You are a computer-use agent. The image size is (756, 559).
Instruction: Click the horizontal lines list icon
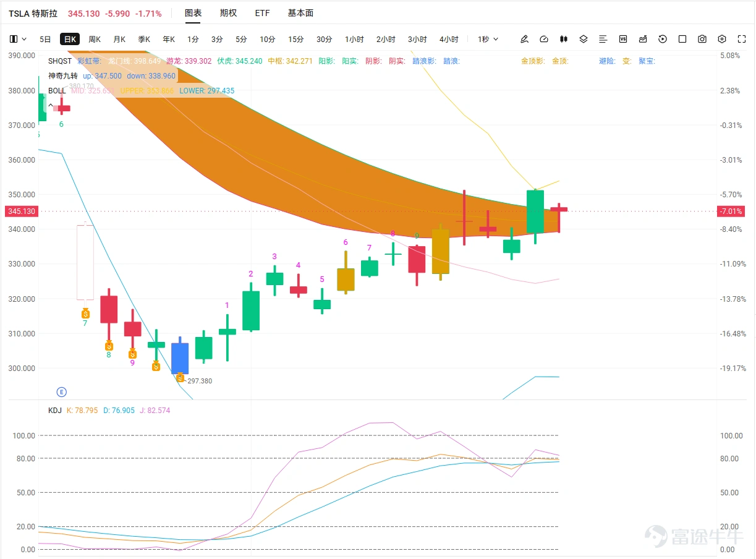[x=603, y=39]
